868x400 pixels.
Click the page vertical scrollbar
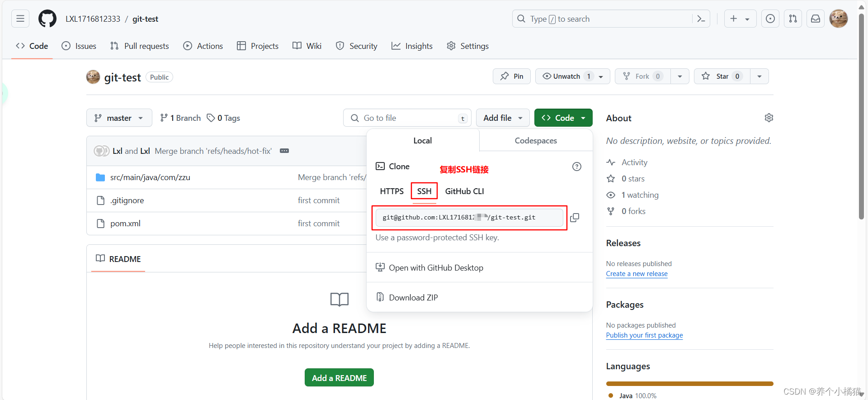pyautogui.click(x=861, y=116)
